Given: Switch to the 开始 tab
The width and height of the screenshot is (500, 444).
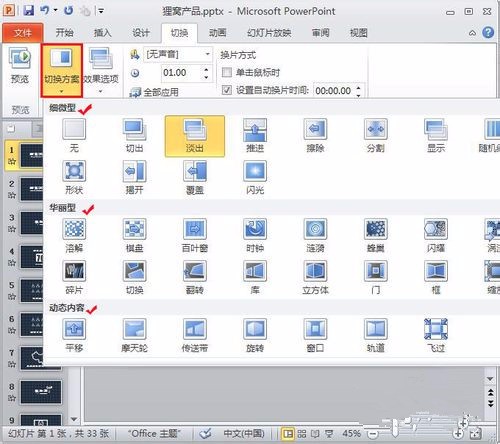Looking at the screenshot, I should click(x=64, y=33).
